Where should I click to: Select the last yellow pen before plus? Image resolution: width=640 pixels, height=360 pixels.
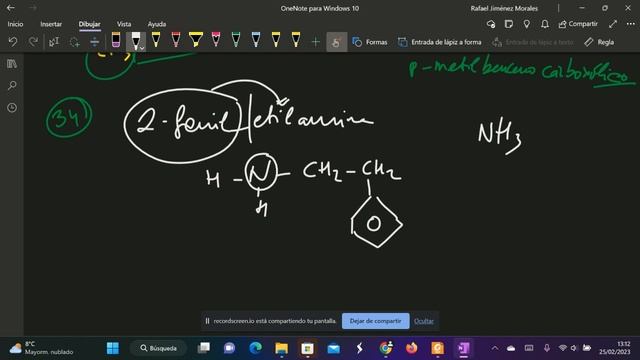(x=296, y=40)
